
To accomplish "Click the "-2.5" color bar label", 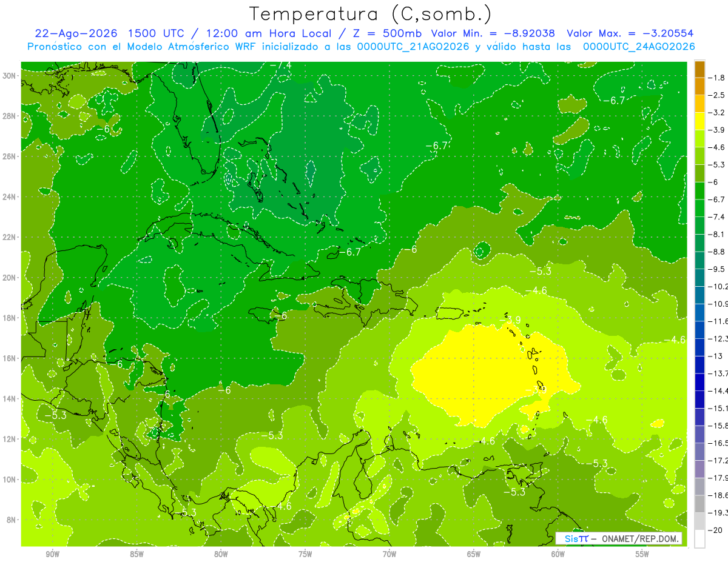I will [717, 95].
